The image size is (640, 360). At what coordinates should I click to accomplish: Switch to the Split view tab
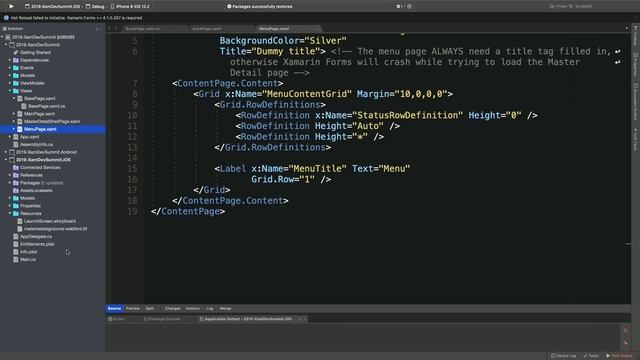tap(150, 309)
